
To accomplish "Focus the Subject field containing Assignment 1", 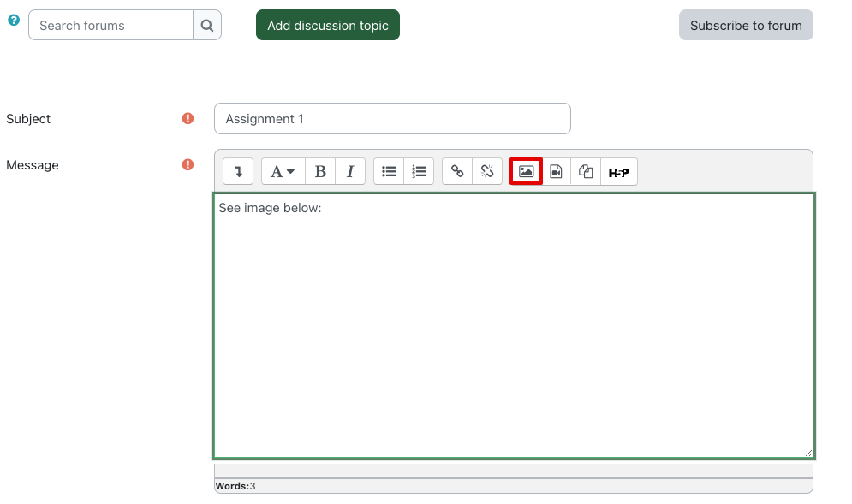I will tap(392, 119).
